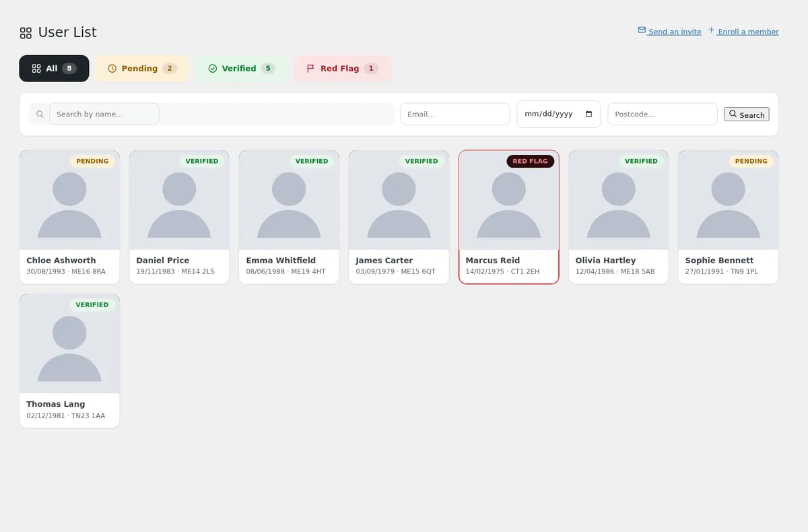Select the name Thomas Lang
808x532 pixels.
tap(56, 404)
